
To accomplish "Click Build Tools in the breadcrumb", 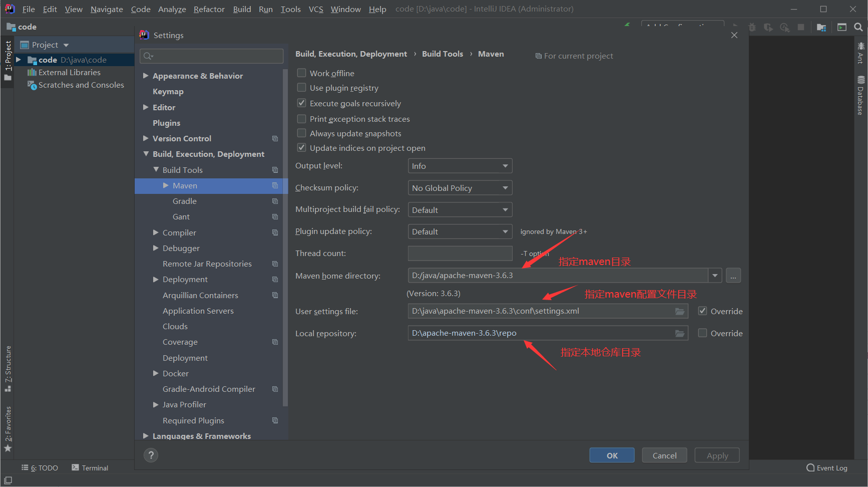I will [443, 54].
